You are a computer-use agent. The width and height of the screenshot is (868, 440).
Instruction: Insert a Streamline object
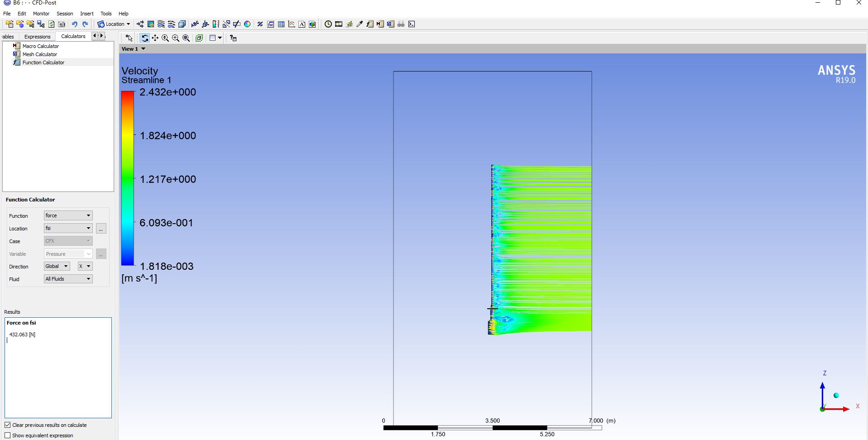click(x=161, y=24)
